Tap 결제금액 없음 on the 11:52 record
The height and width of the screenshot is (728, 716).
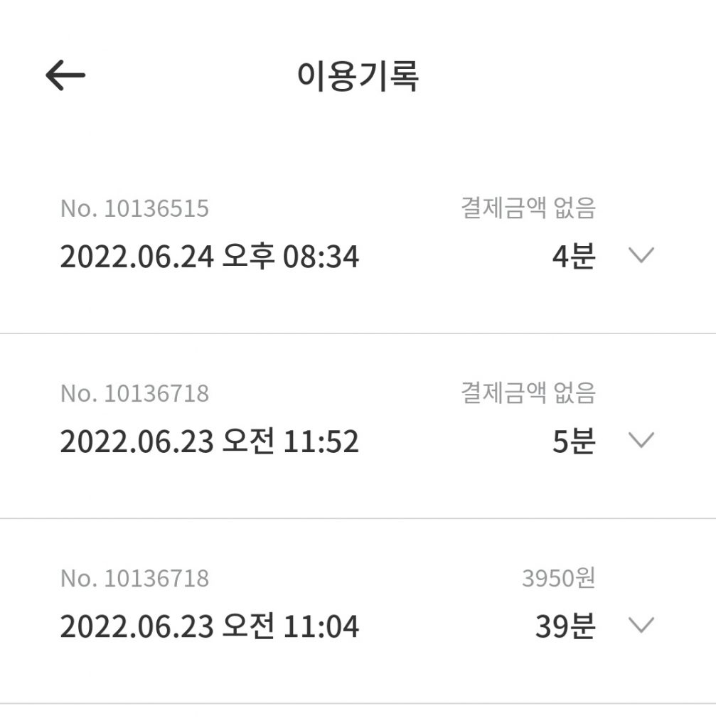[x=528, y=392]
